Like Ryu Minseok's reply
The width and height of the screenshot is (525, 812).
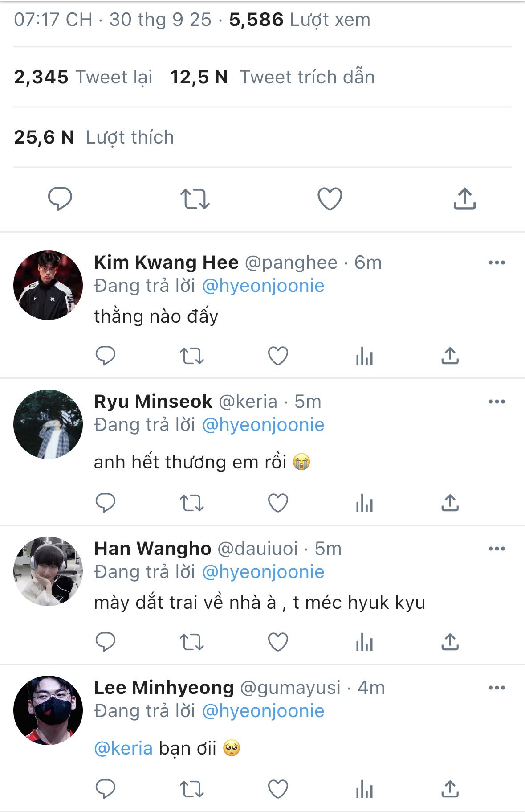(278, 503)
